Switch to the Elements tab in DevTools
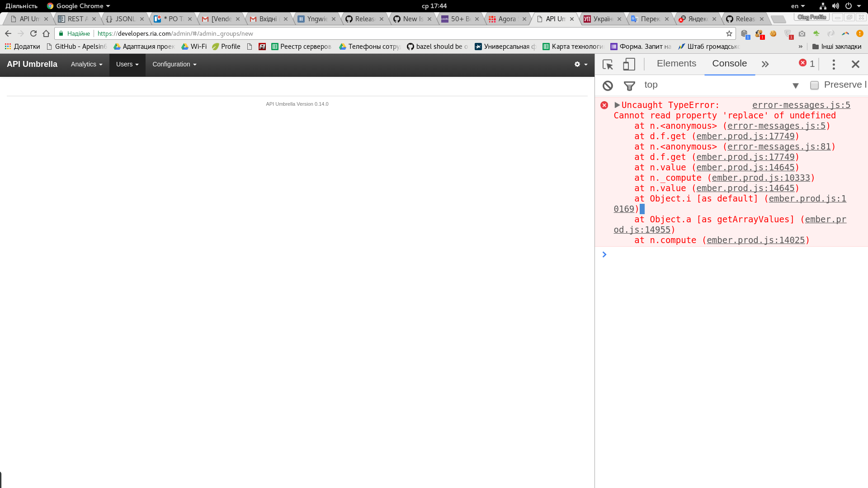The image size is (868, 488). click(x=676, y=64)
